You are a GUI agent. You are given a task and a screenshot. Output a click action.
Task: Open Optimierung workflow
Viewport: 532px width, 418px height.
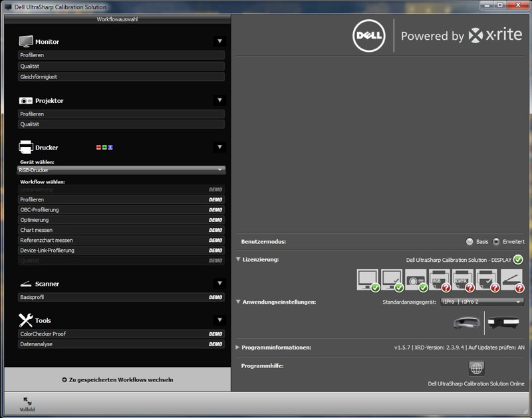121,220
